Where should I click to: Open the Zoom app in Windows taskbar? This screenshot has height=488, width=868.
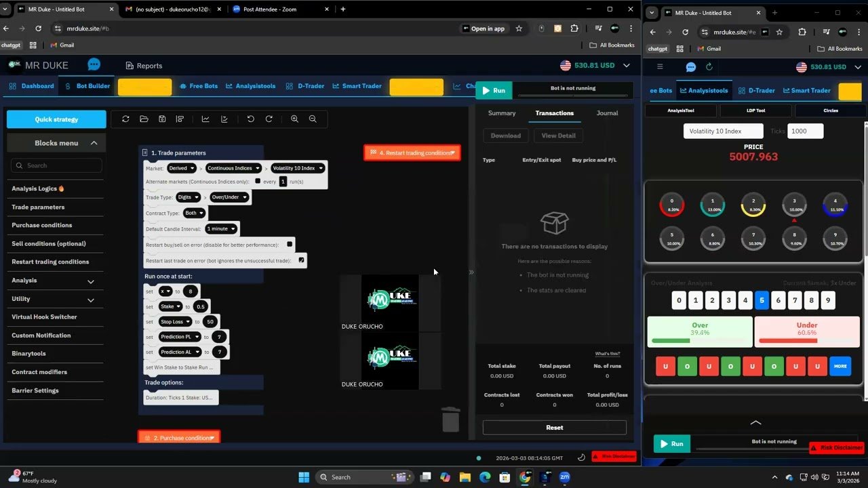564,476
